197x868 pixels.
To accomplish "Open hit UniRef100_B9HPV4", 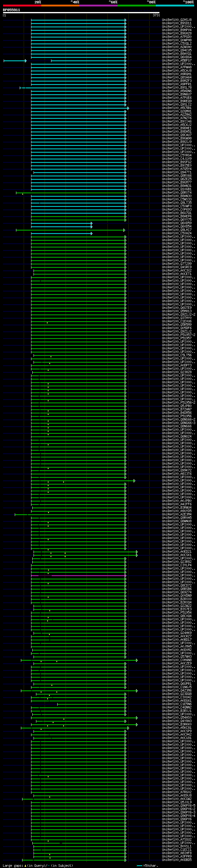I will pyautogui.click(x=177, y=30).
